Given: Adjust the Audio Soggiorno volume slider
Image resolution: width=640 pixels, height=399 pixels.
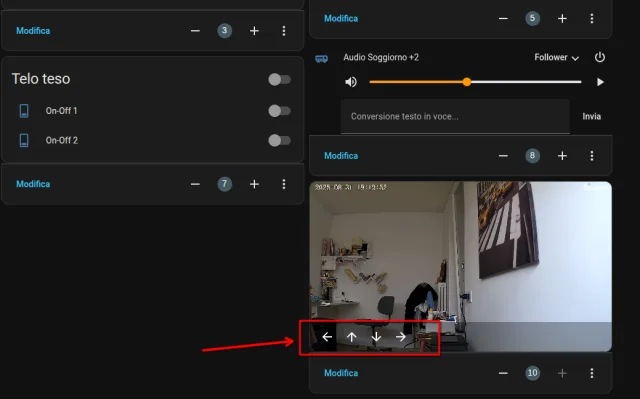Looking at the screenshot, I should click(475, 82).
